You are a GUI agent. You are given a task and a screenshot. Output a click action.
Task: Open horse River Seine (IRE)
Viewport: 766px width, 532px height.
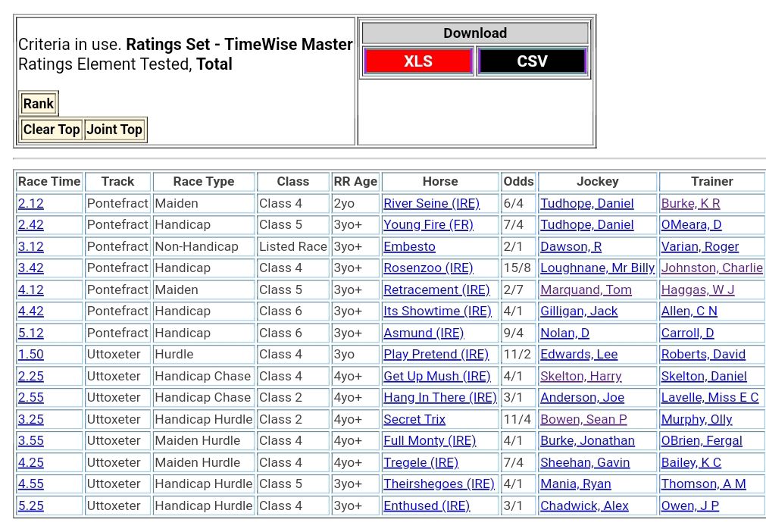(x=431, y=204)
